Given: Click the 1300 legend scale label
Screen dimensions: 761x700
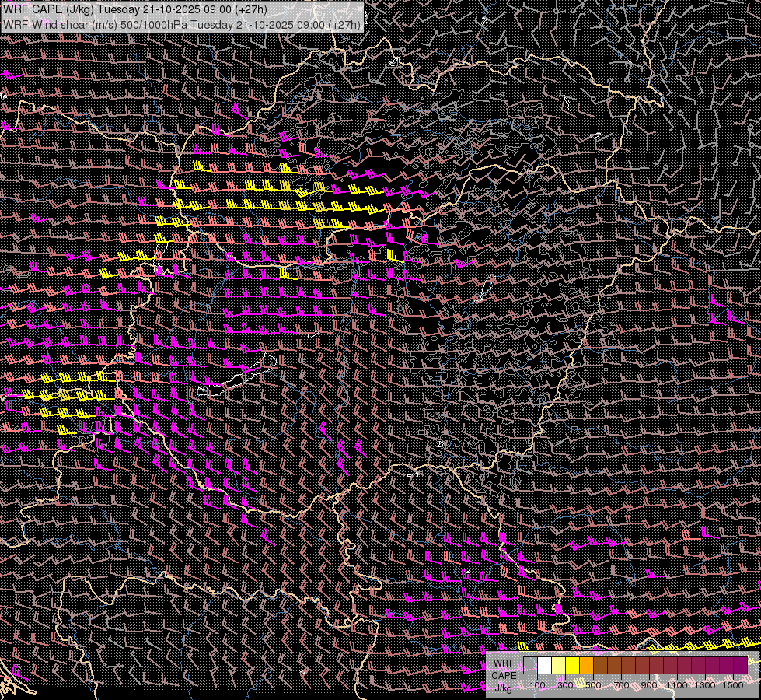Looking at the screenshot, I should click(x=705, y=685).
